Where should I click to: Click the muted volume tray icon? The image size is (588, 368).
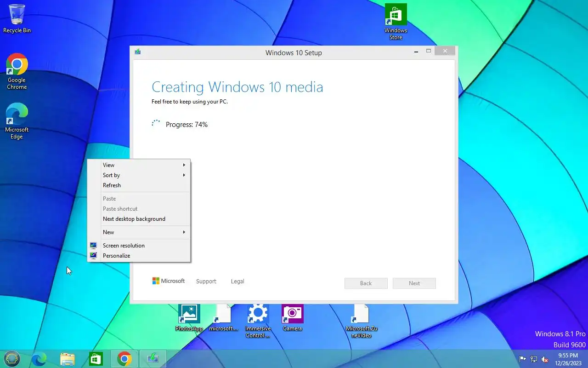coord(545,359)
